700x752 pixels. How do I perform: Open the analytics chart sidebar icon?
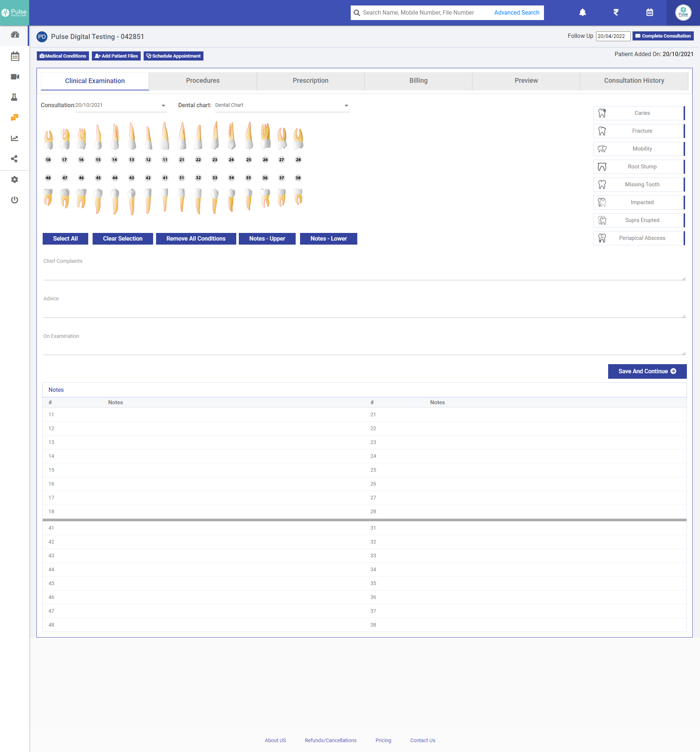[14, 138]
